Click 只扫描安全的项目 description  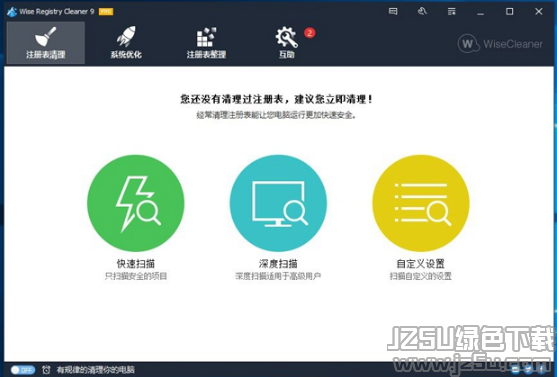pos(136,276)
